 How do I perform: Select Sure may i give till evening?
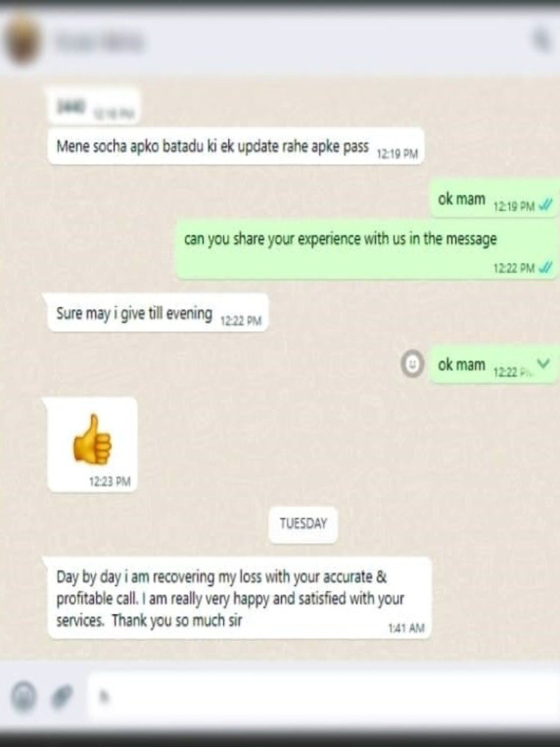tap(158, 313)
